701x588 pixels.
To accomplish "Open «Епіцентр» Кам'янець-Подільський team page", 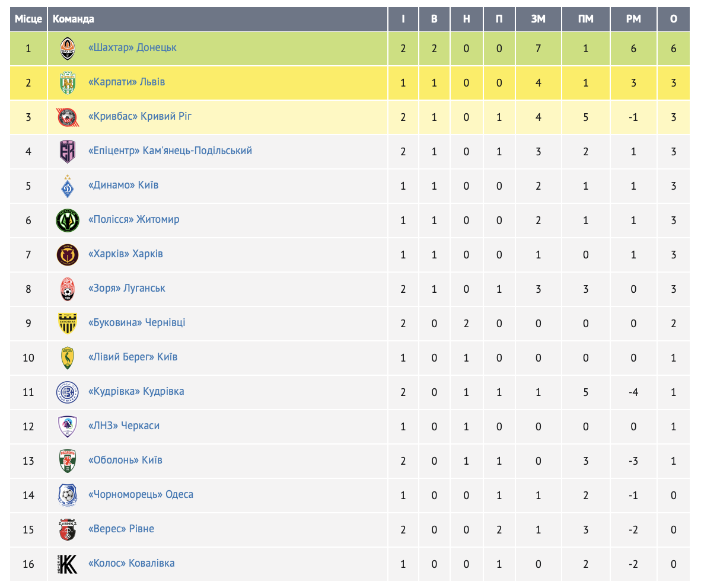I will [170, 151].
